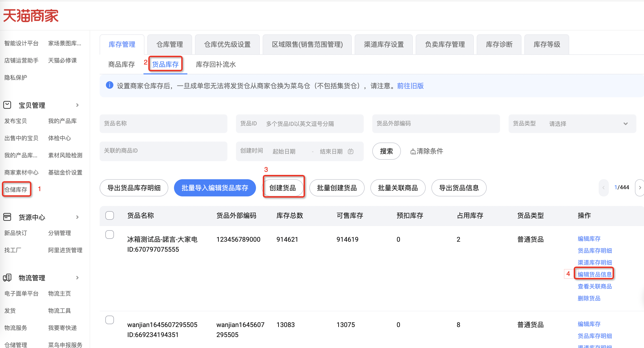
Task: Click 导出货品信息 button
Action: (x=459, y=188)
